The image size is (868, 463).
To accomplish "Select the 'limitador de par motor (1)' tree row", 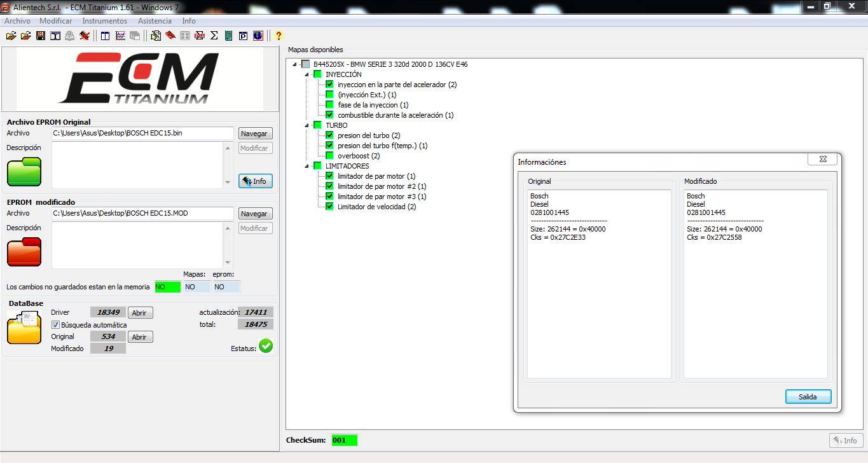I will [376, 176].
